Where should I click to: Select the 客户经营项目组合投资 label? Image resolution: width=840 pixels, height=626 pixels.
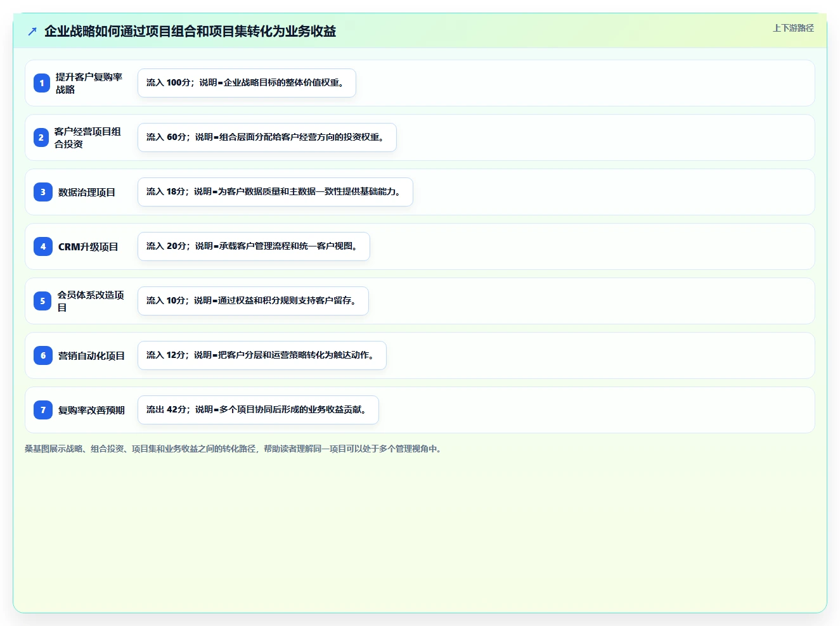(x=87, y=137)
